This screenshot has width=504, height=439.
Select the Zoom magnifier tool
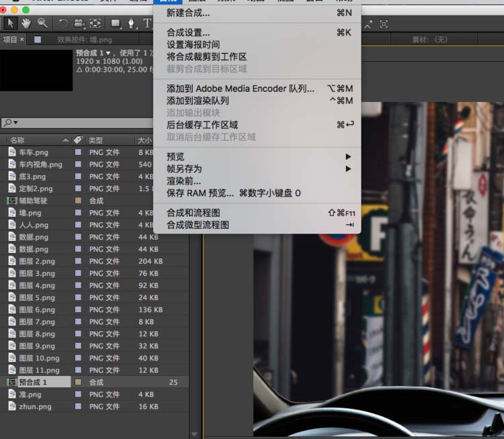[42, 23]
